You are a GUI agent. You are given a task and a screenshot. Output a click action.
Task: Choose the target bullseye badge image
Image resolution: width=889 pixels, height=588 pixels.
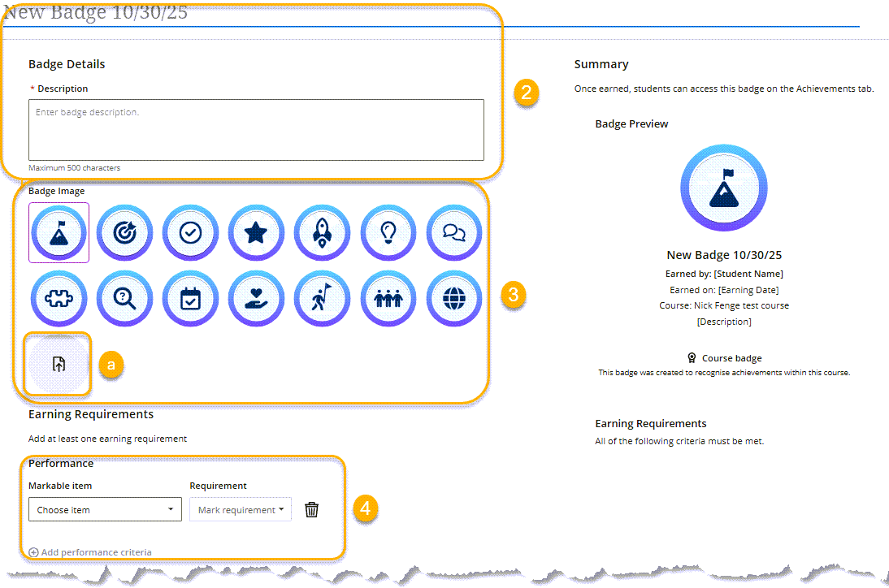click(x=124, y=233)
